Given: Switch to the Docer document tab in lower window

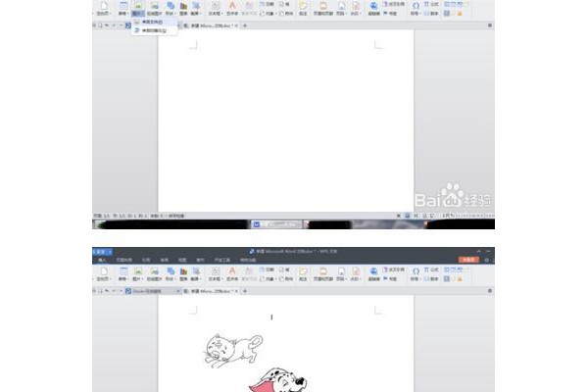Looking at the screenshot, I should (x=152, y=291).
